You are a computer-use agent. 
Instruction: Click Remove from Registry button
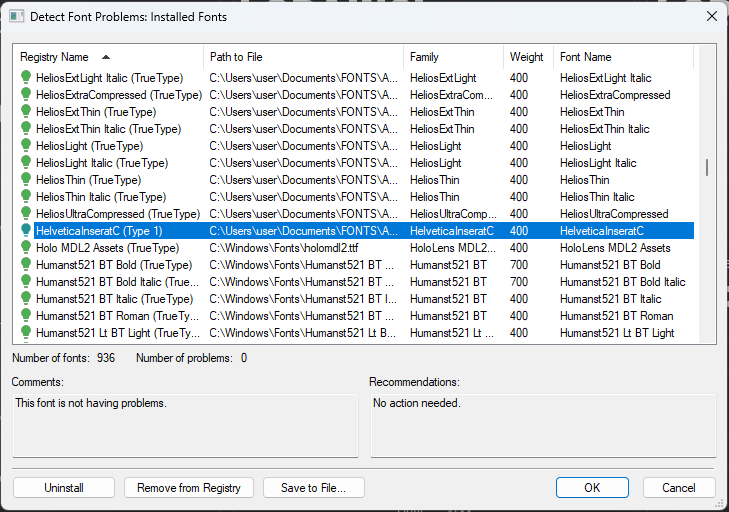click(189, 487)
